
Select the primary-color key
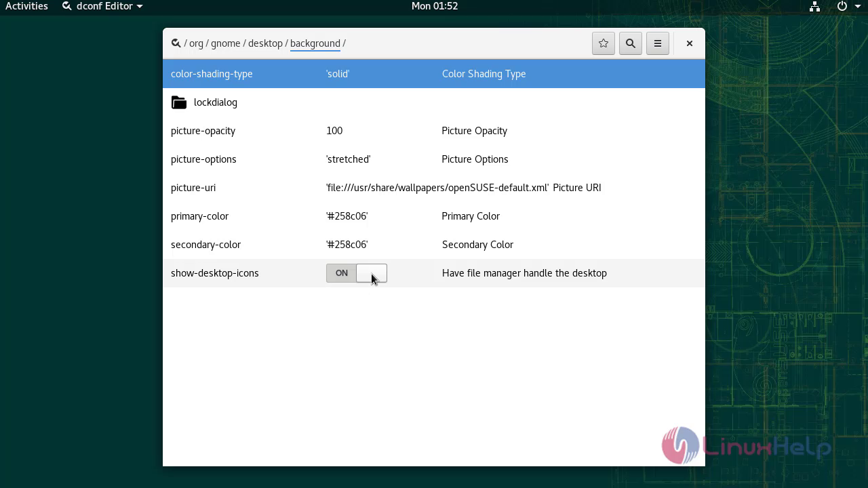[199, 216]
